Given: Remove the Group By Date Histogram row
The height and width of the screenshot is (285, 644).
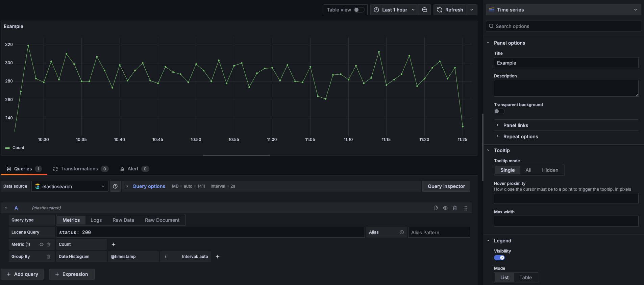Looking at the screenshot, I should coord(48,257).
